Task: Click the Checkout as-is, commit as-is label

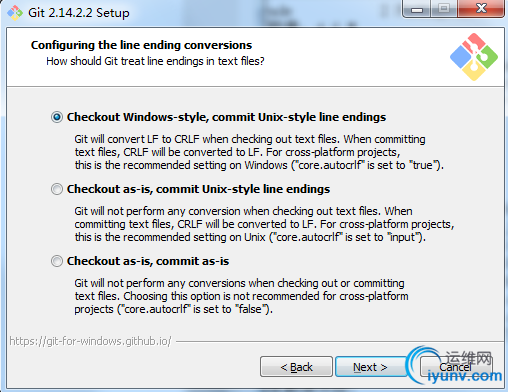Action: click(x=148, y=261)
